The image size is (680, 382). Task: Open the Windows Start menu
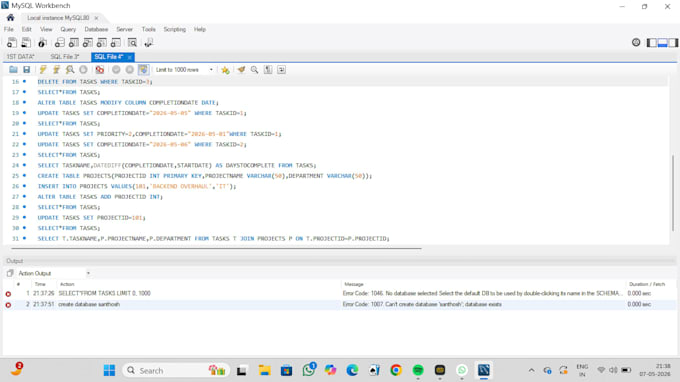pos(109,370)
